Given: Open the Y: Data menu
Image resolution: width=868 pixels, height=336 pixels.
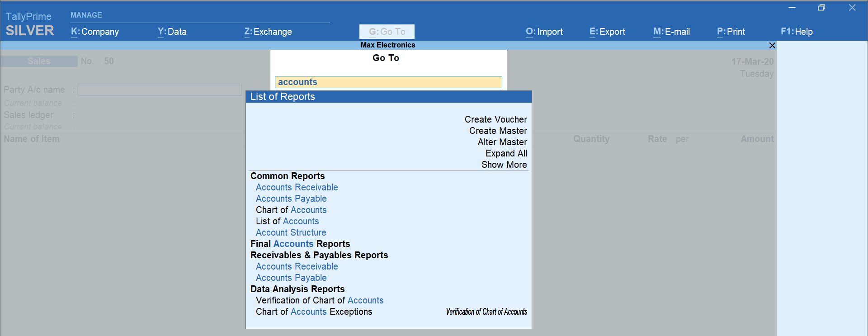Looking at the screenshot, I should pos(172,32).
